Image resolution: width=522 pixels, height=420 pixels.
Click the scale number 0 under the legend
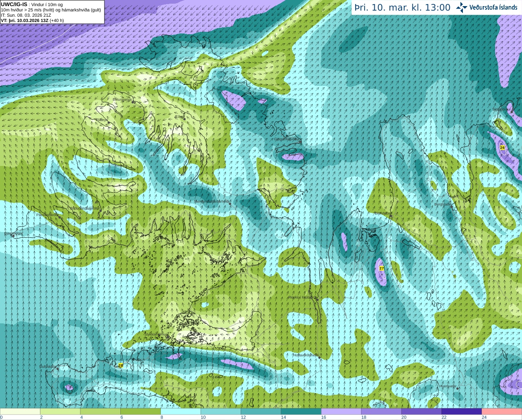pyautogui.click(x=1, y=417)
